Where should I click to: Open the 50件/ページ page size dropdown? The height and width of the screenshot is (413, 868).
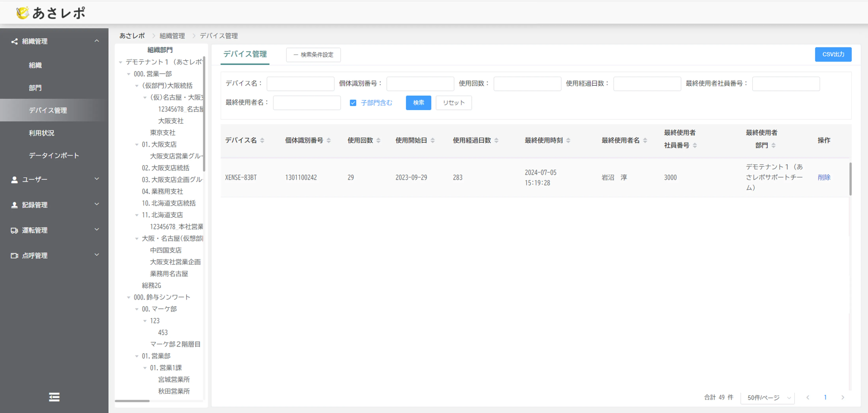768,398
